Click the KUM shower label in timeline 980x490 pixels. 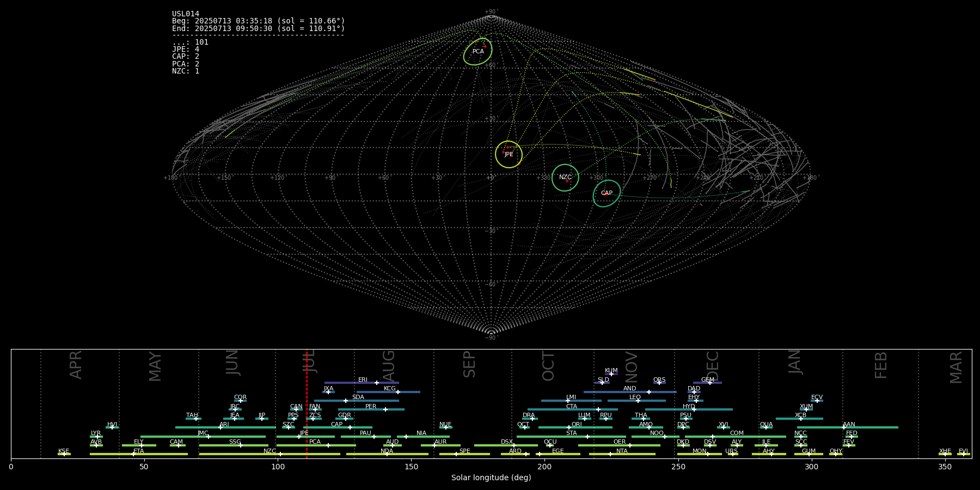pos(611,371)
